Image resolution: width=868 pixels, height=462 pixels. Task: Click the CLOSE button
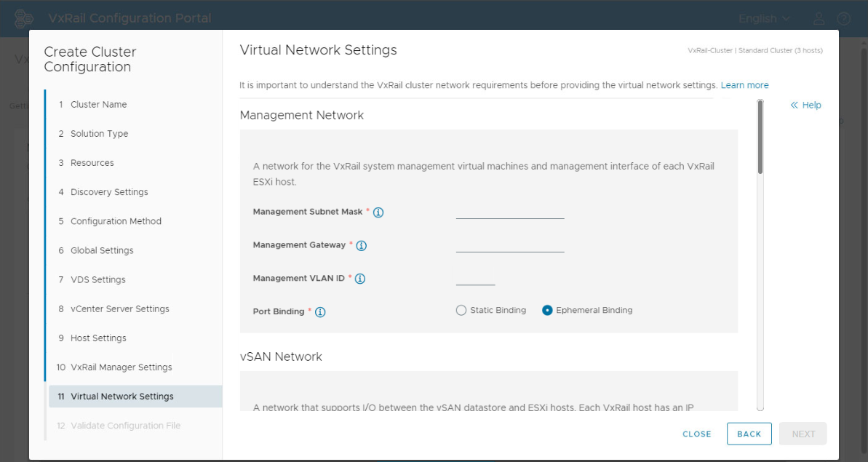(x=696, y=434)
